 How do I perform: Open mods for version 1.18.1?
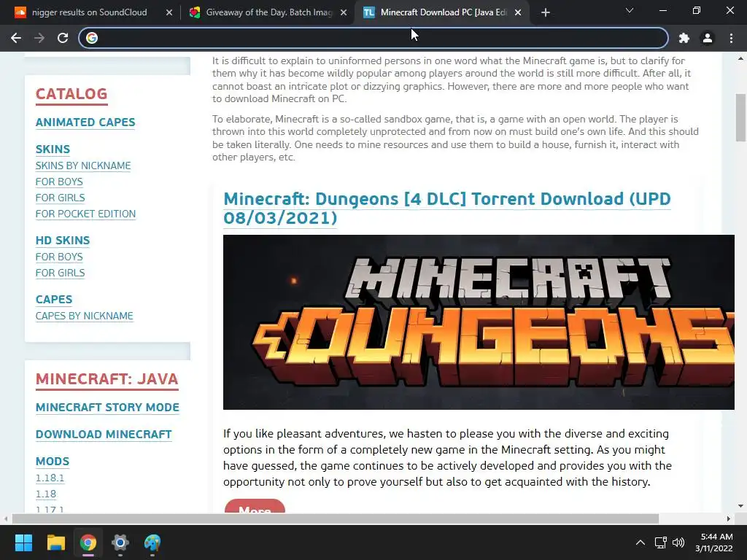(x=50, y=478)
